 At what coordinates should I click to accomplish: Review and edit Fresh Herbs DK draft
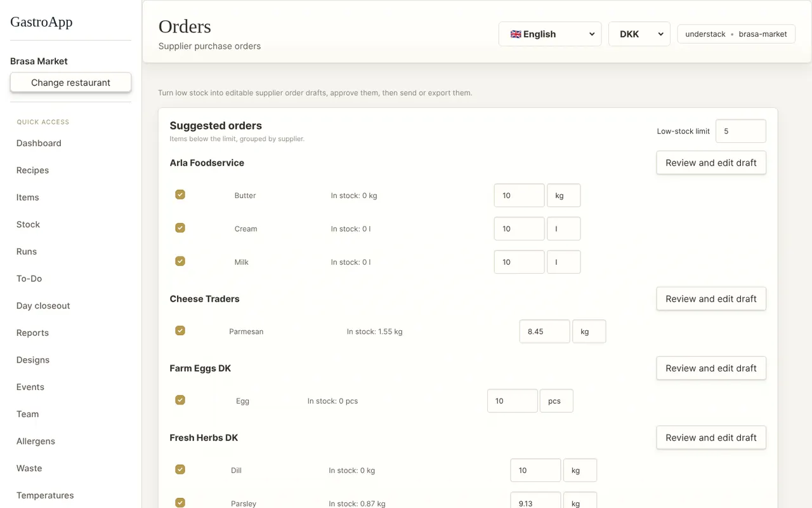click(x=711, y=438)
